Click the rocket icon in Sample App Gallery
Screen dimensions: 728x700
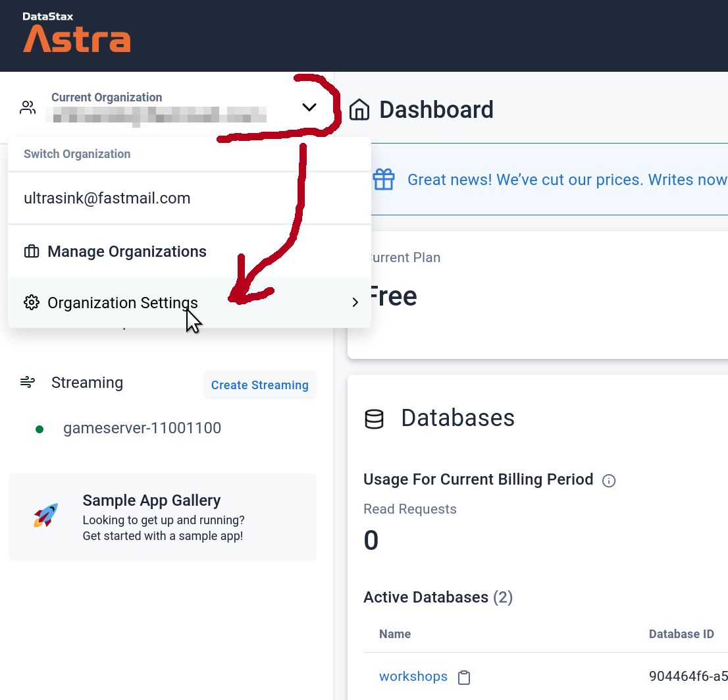pos(45,515)
